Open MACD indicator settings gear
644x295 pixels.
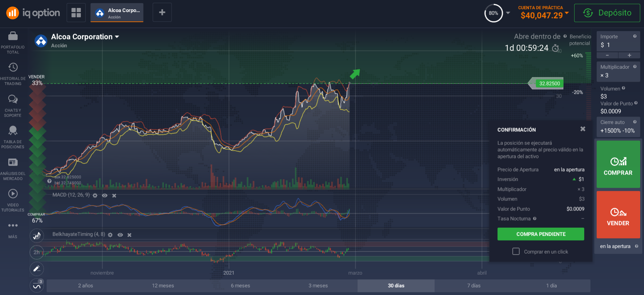pyautogui.click(x=95, y=196)
